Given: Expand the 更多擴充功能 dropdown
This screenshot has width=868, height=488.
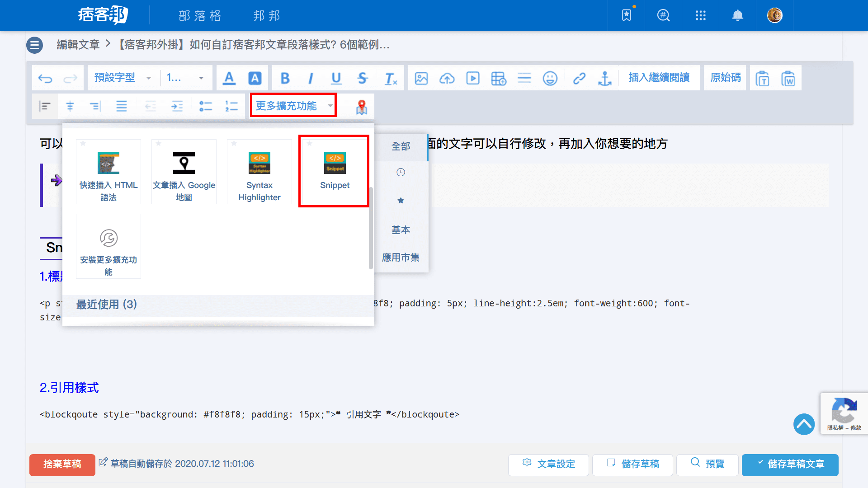Looking at the screenshot, I should click(x=292, y=105).
